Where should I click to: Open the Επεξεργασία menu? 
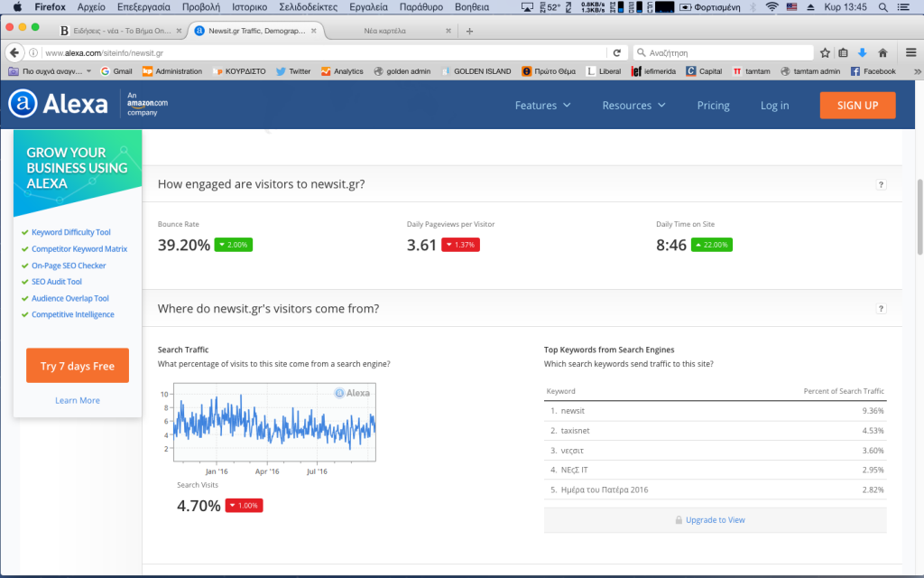[143, 7]
